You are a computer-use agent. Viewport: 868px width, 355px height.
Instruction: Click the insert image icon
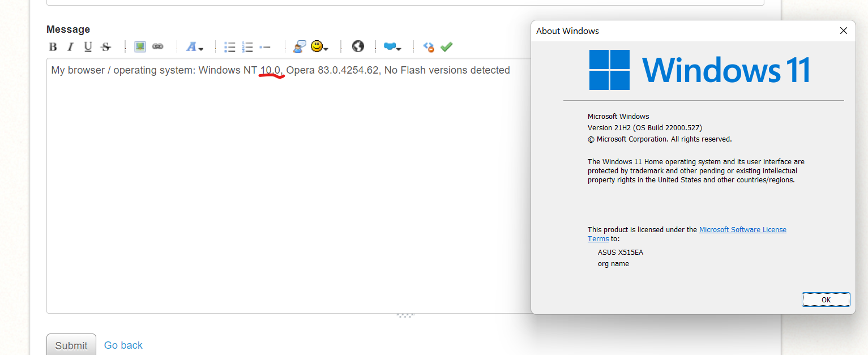140,47
